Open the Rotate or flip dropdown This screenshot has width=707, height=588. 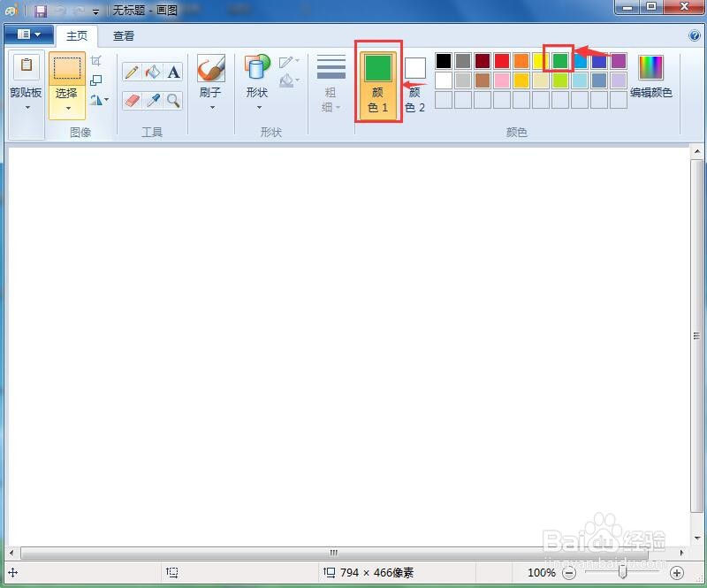click(99, 100)
